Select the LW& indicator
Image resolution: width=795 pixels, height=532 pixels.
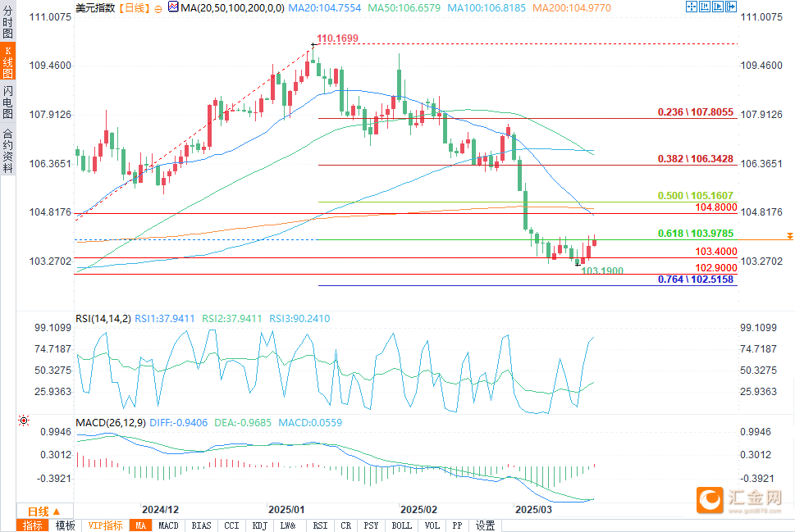tap(288, 525)
